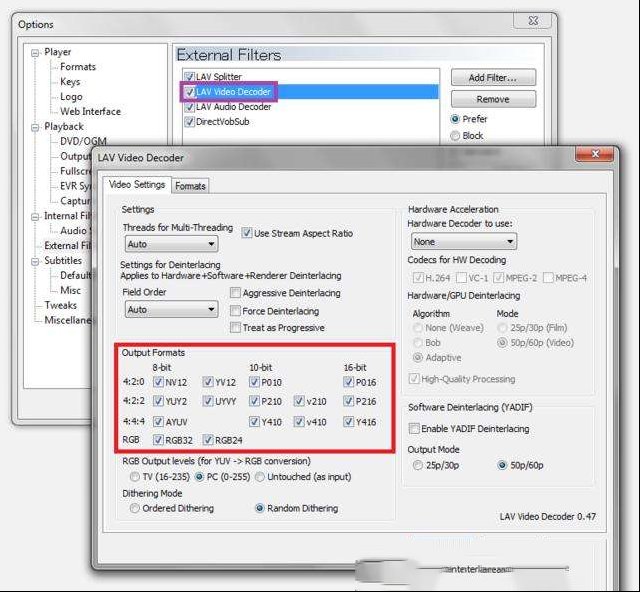The width and height of the screenshot is (640, 592).
Task: Uncheck P016 output format
Action: 348,382
